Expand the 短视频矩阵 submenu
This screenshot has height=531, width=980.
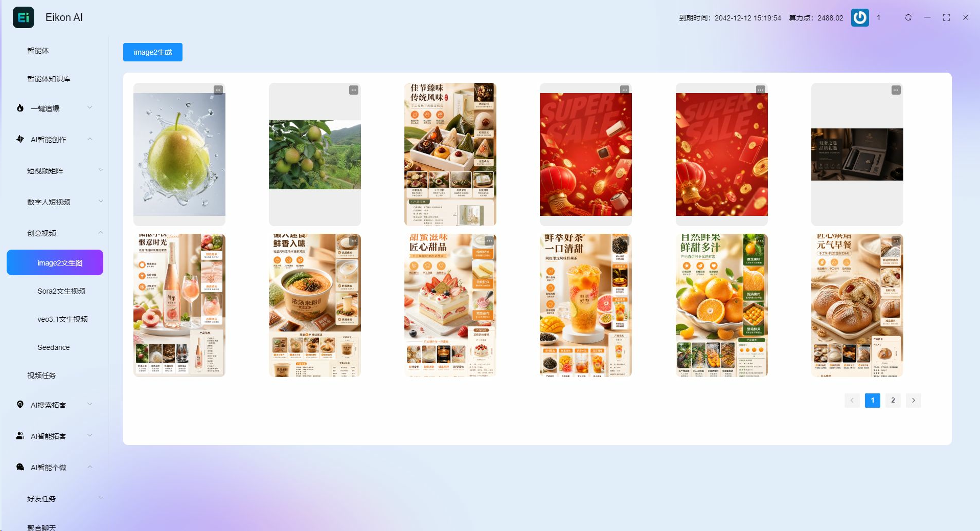[x=101, y=170]
